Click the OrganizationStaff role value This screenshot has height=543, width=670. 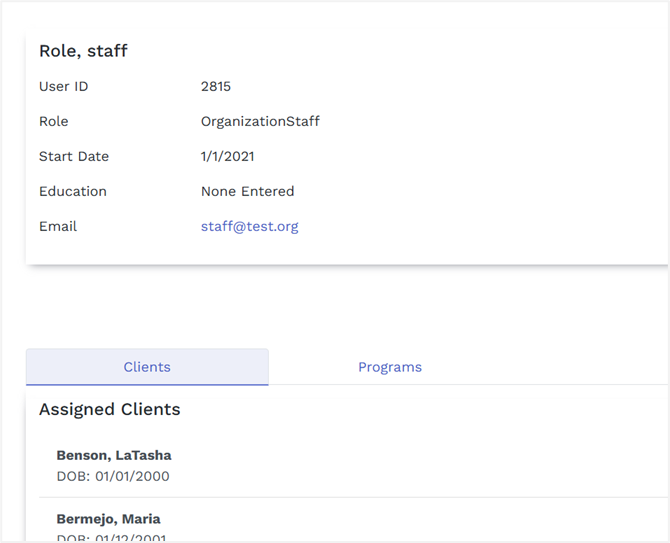[x=260, y=121]
